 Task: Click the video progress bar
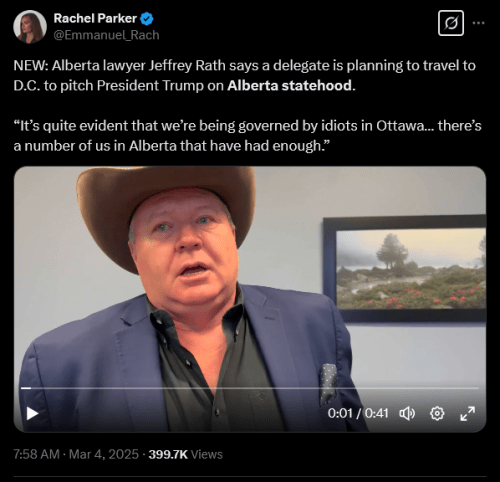point(250,388)
